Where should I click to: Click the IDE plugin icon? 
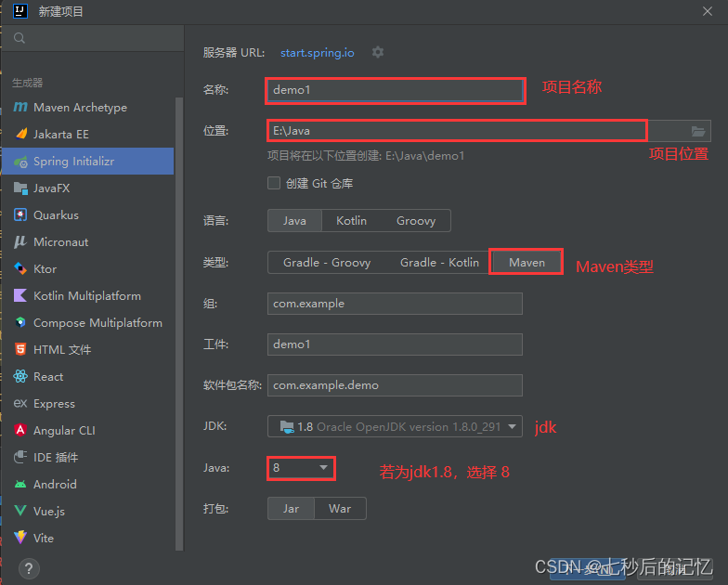tap(20, 457)
